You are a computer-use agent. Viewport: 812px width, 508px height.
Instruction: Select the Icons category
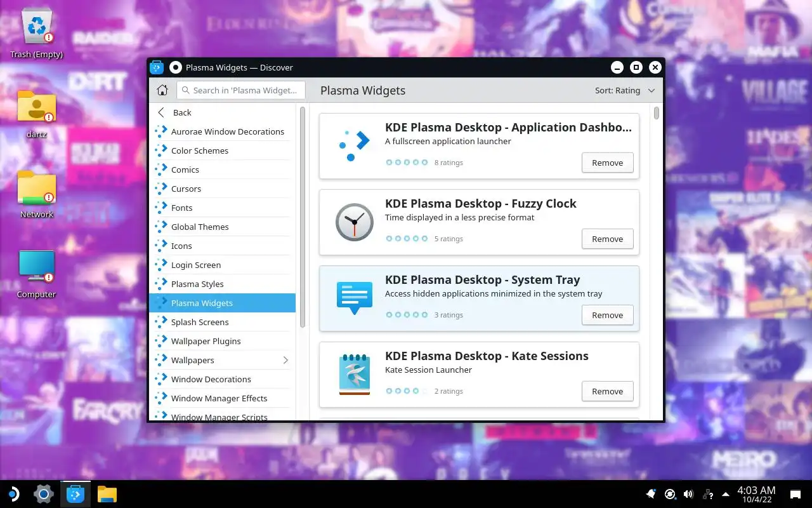222,246
